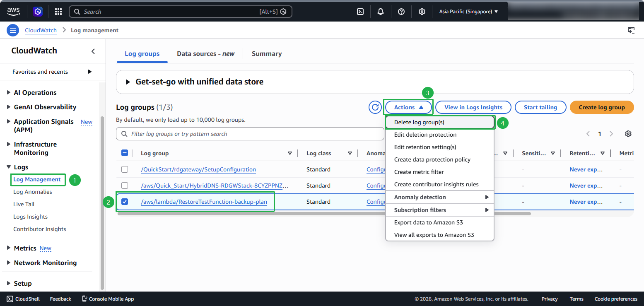
Task: Click View in Logs Insights
Action: (473, 107)
